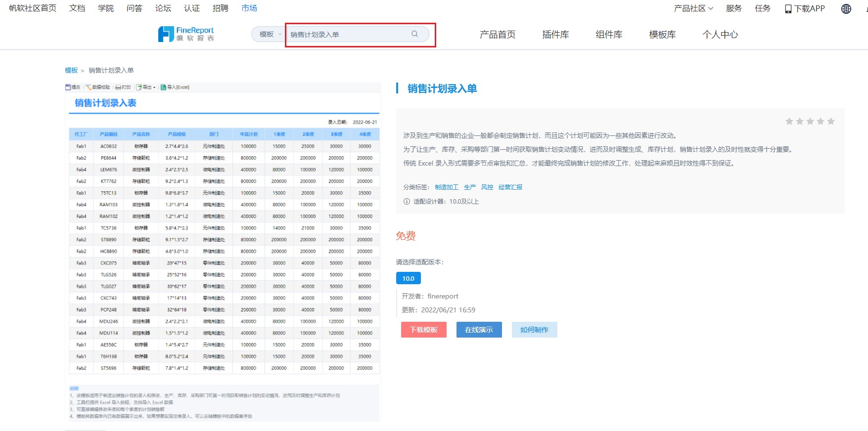Select the 10.0 version button

409,278
